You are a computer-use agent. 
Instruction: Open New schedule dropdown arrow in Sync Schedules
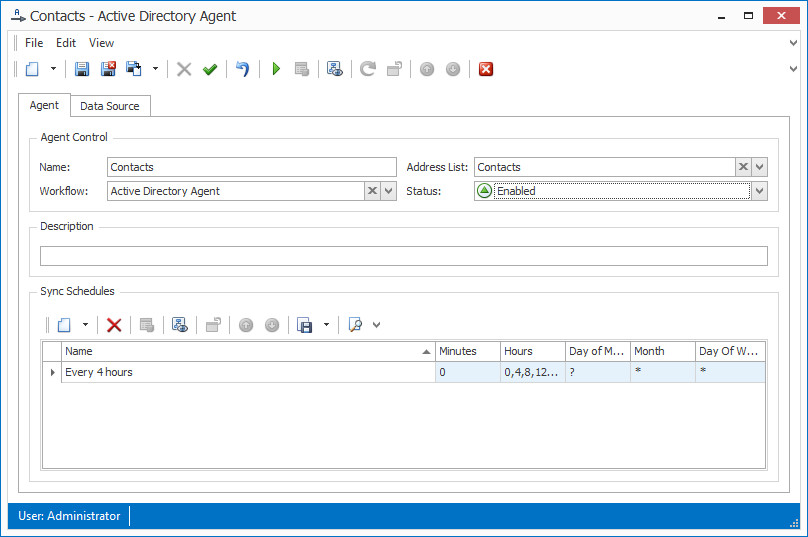click(86, 325)
